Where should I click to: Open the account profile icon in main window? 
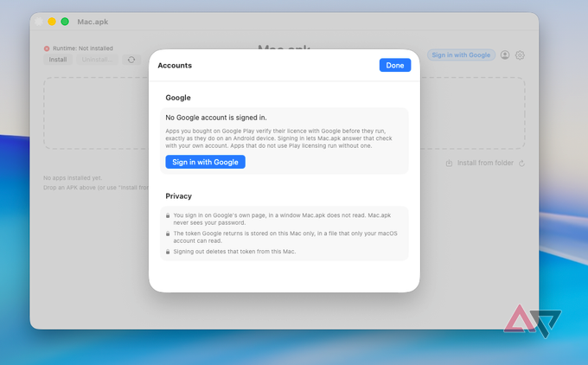pyautogui.click(x=505, y=55)
